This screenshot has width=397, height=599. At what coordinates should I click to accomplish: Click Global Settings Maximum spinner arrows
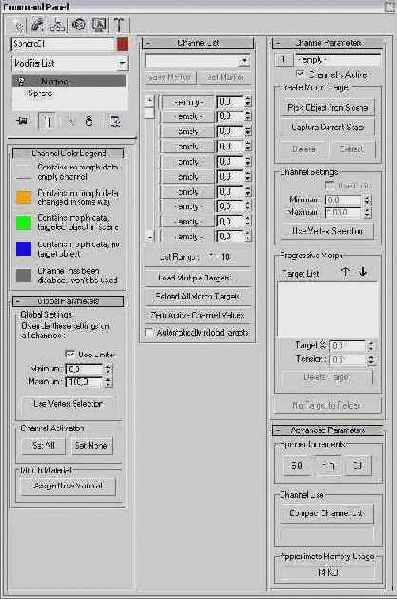(108, 382)
